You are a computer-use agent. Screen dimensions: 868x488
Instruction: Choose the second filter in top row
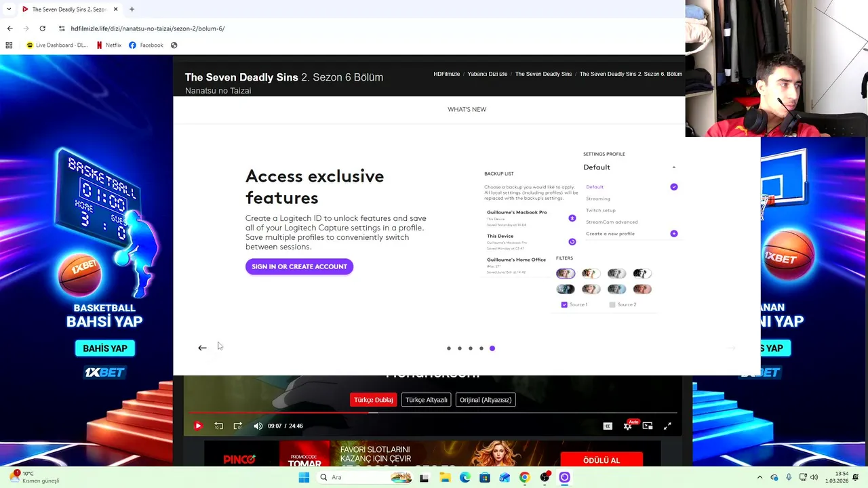coord(591,274)
